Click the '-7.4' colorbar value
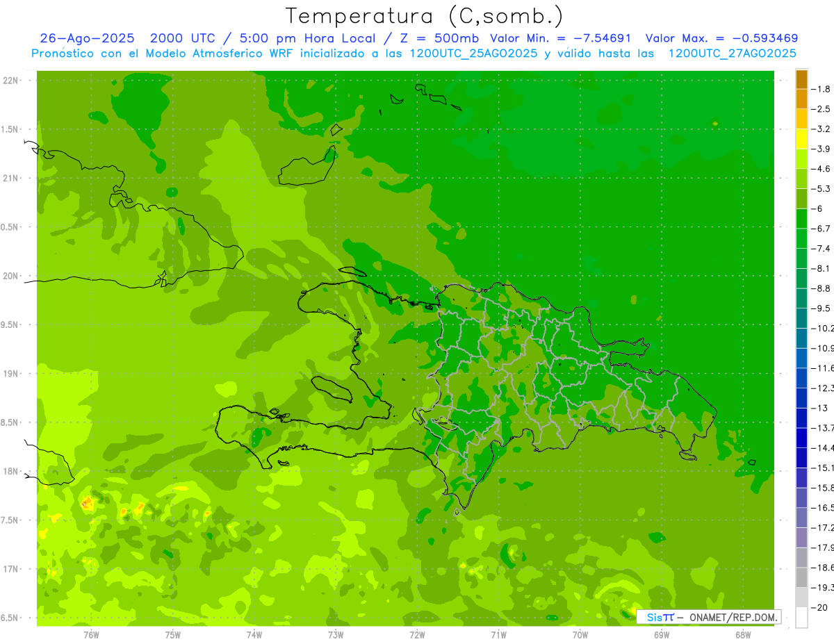 [x=822, y=249]
